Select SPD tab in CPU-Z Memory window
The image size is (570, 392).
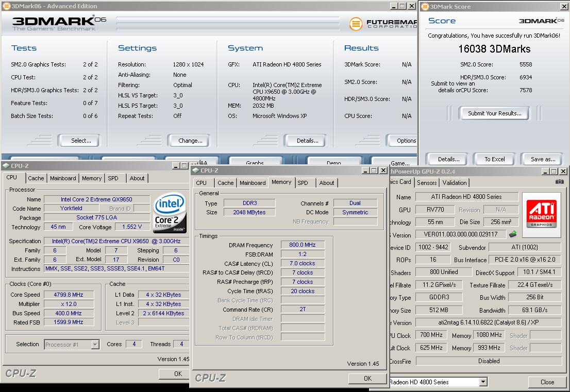[x=303, y=183]
